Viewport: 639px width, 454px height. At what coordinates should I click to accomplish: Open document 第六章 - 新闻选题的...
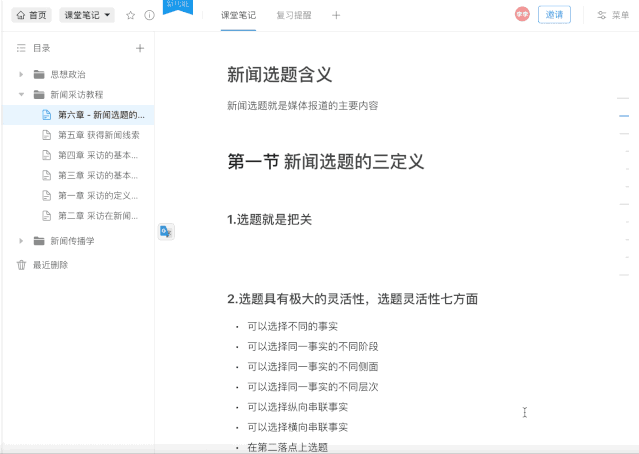pos(78,115)
